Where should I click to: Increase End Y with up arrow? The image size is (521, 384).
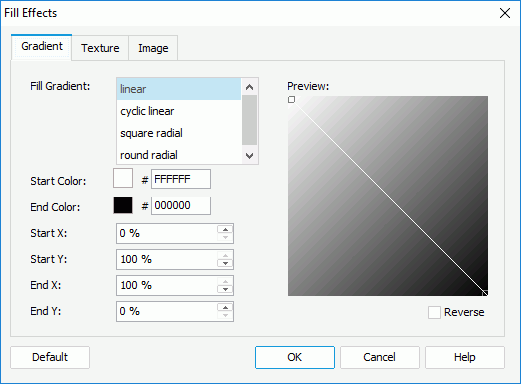coord(225,307)
